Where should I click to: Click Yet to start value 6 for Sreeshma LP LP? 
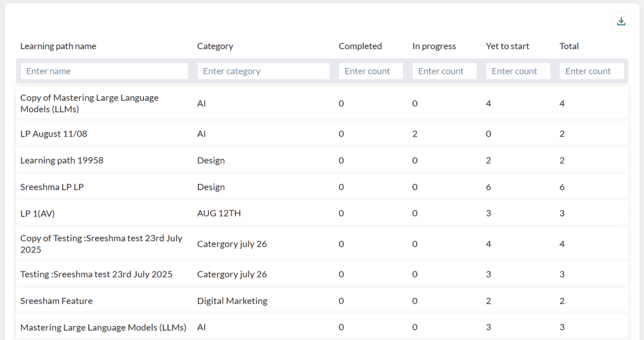pos(488,187)
